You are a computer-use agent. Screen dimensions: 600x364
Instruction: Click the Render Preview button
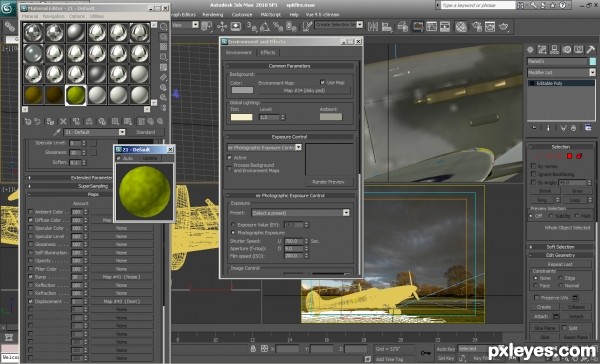click(328, 182)
